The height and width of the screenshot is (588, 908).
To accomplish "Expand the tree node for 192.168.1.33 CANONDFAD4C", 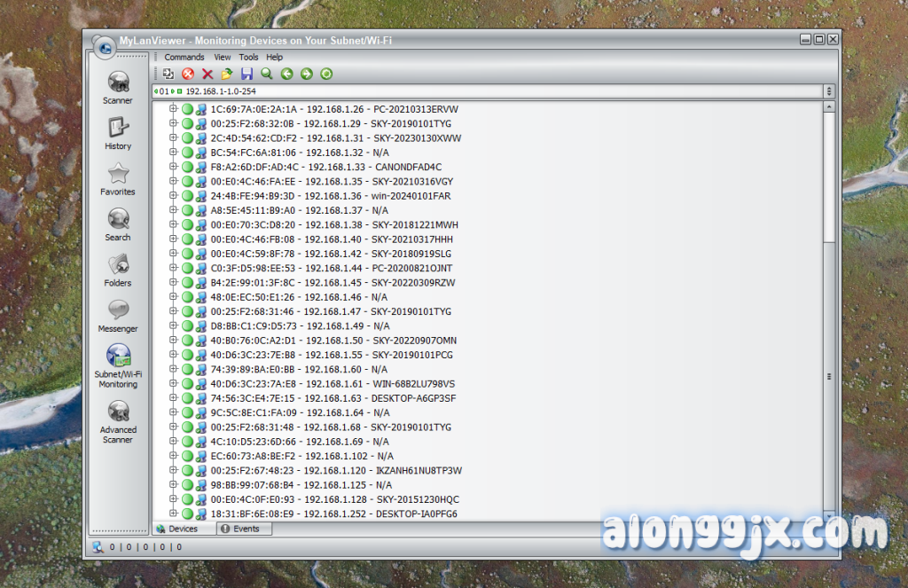I will click(x=172, y=167).
